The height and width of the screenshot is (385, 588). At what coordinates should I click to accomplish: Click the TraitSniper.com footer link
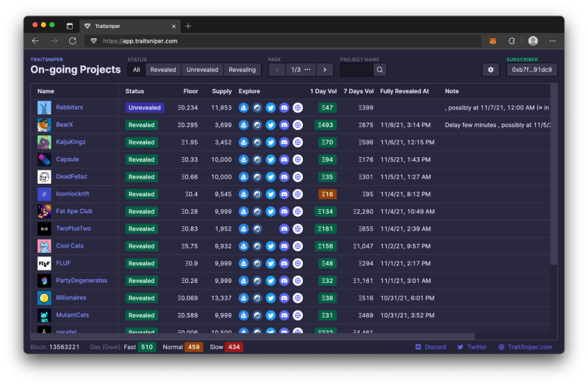[525, 347]
